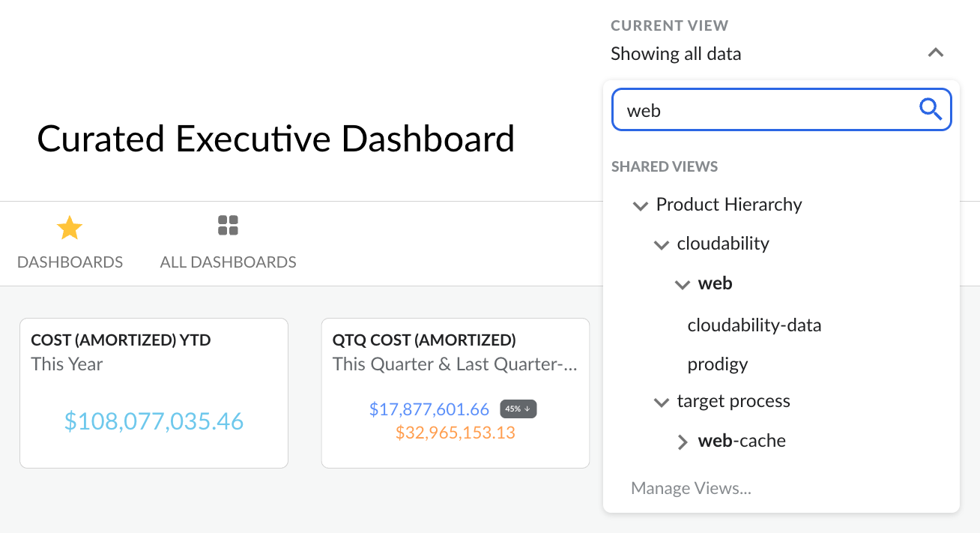Click the yellow star Dashboards icon
Screen dimensions: 980x533
[x=70, y=227]
